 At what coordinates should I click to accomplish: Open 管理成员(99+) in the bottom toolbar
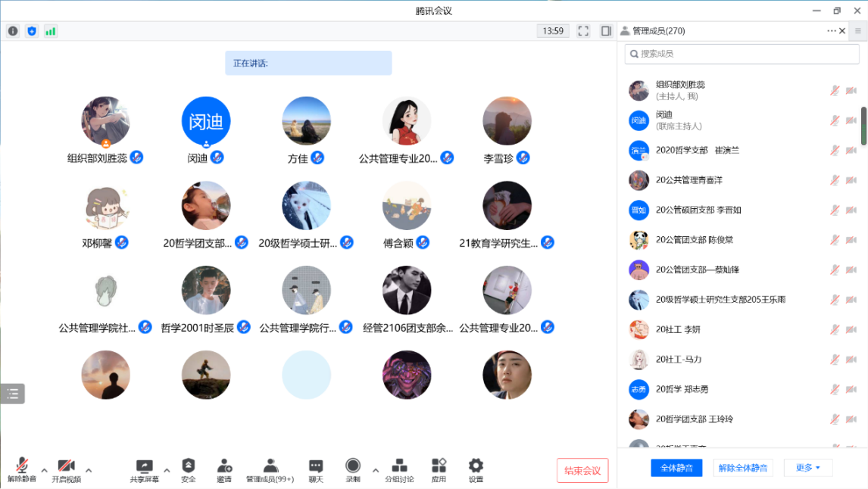point(270,469)
